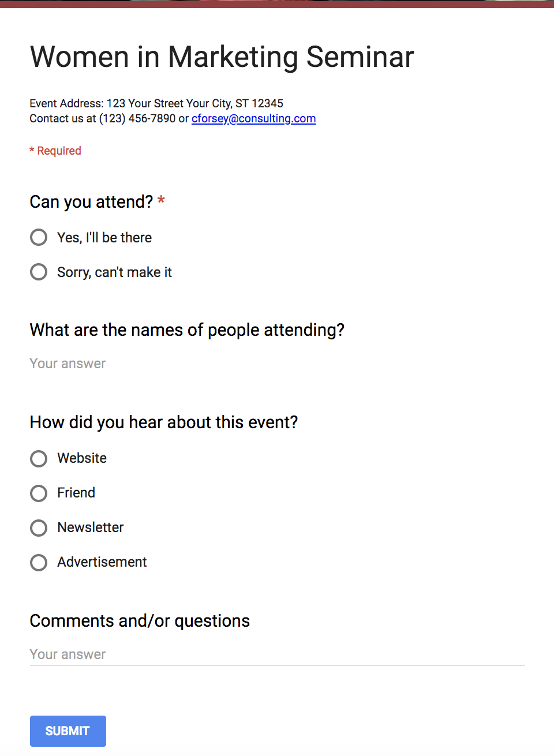This screenshot has height=756, width=554.
Task: Click the red asterisk beside "Can you attend?"
Action: tap(161, 200)
